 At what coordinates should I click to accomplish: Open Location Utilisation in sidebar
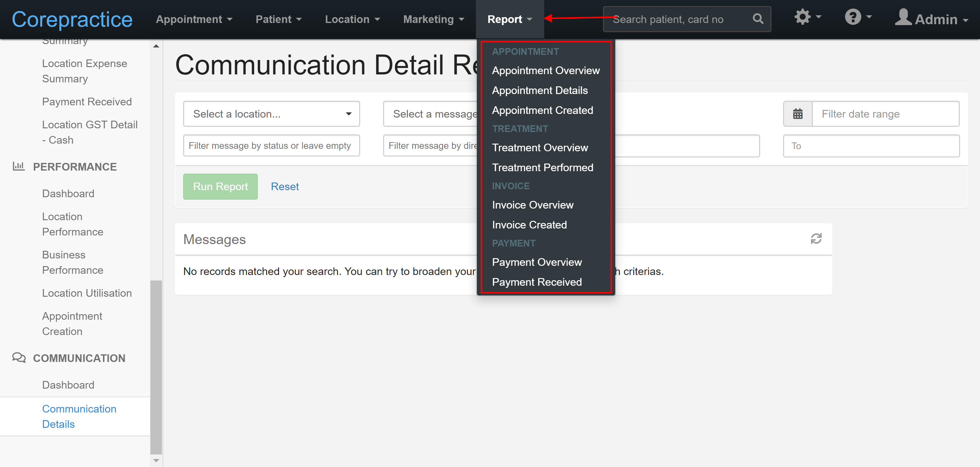(x=87, y=293)
